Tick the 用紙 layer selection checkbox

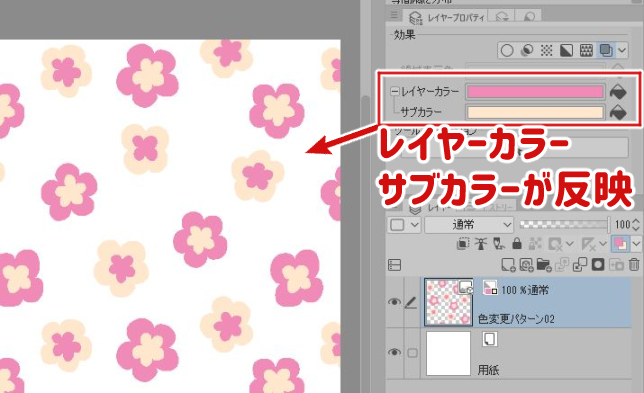click(412, 353)
